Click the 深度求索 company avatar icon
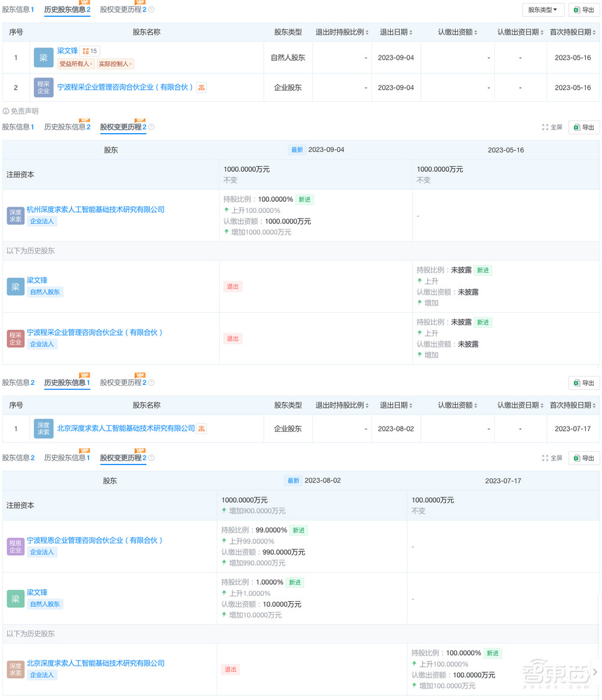Viewport: 602px width, 700px height. tap(15, 215)
